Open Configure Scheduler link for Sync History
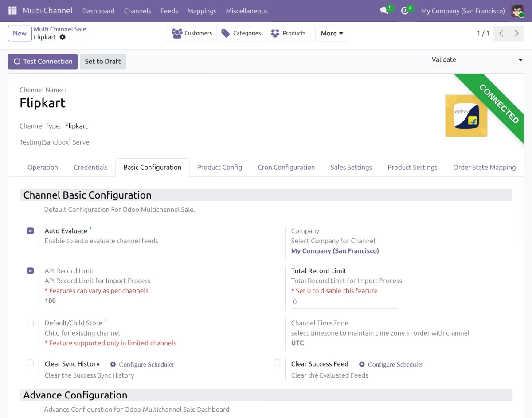This screenshot has height=418, width=532. tap(147, 364)
